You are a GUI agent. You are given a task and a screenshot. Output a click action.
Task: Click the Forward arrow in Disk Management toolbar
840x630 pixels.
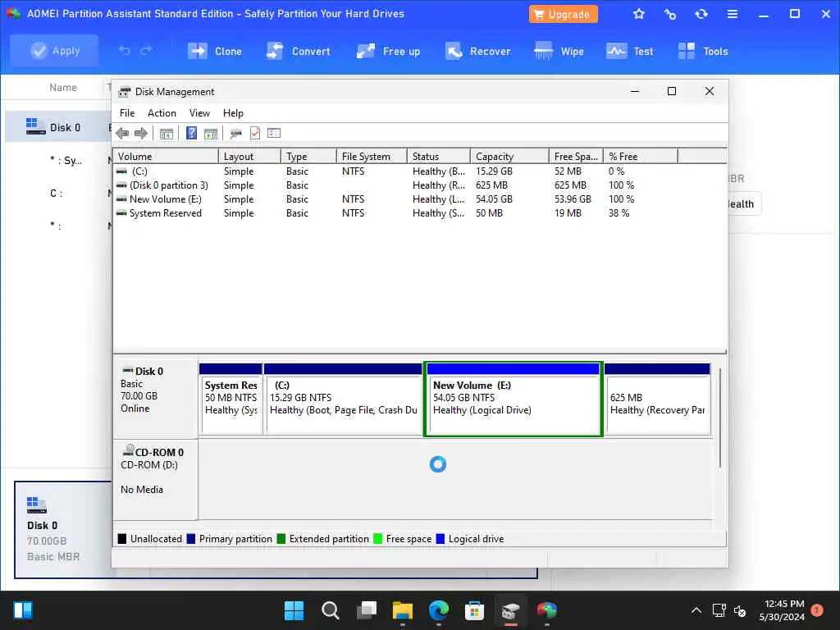tap(141, 134)
